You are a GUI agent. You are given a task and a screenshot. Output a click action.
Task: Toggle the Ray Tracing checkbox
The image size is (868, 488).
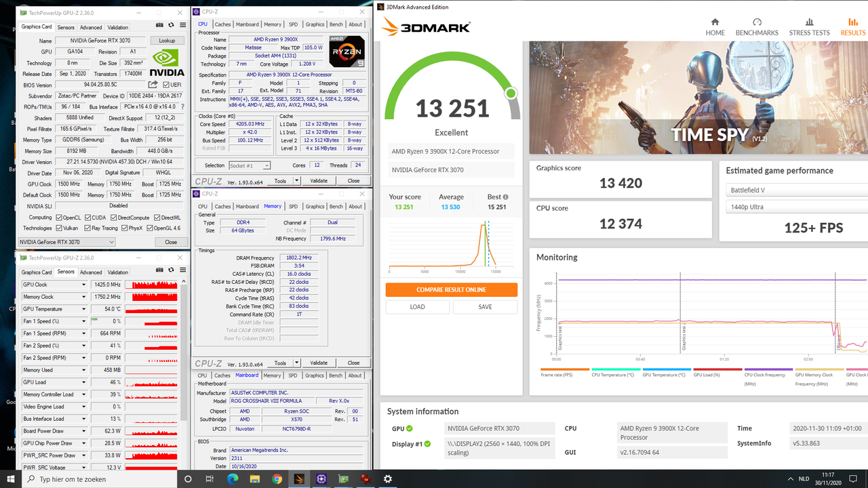(87, 228)
